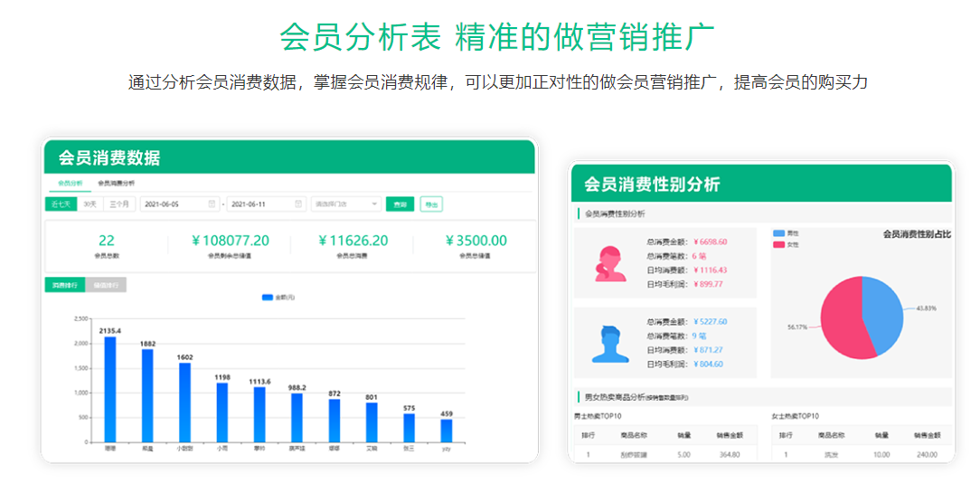
Task: Click the male daily average ¥871.27
Action: 708,350
